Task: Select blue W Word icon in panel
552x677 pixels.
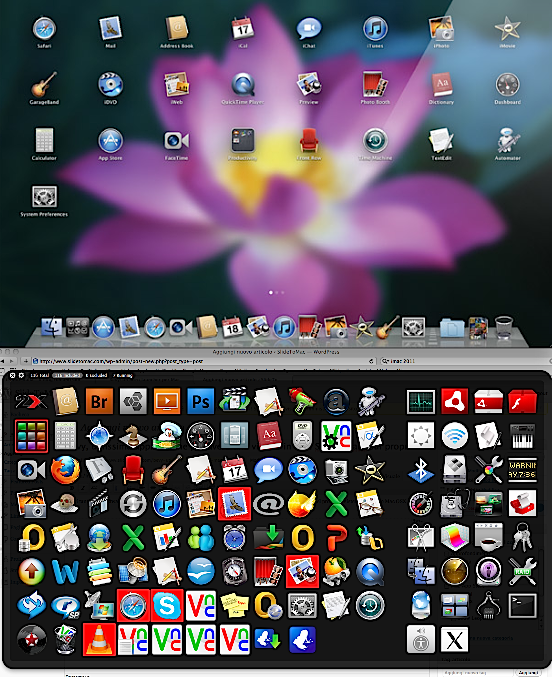Action: (65, 571)
